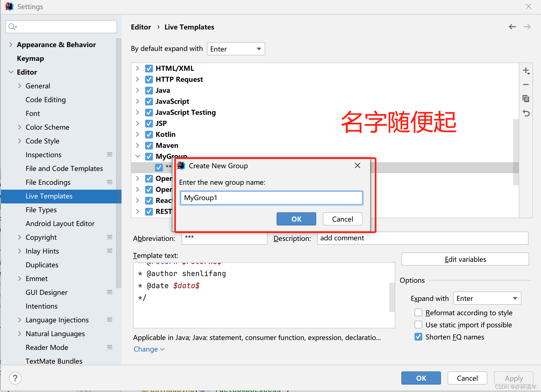
Task: Click the new group name input field
Action: [x=271, y=198]
